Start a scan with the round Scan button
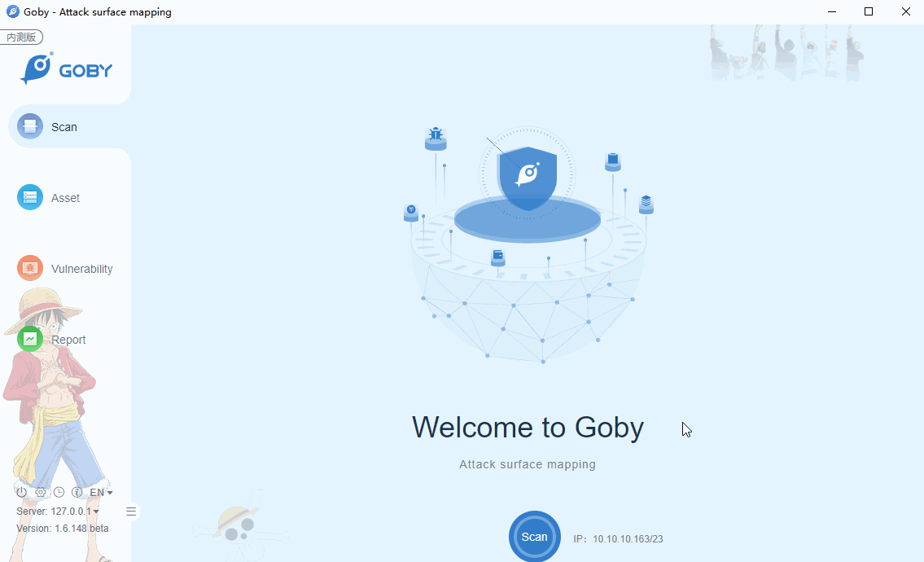 [535, 536]
